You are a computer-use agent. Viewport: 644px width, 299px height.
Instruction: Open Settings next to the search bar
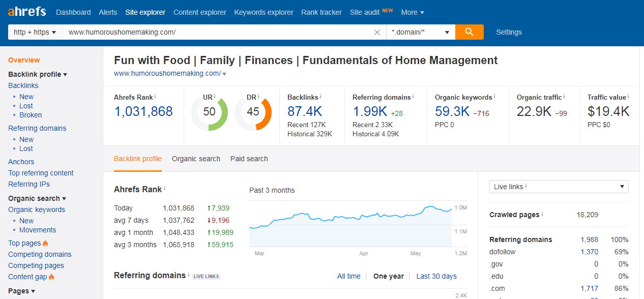pos(509,32)
